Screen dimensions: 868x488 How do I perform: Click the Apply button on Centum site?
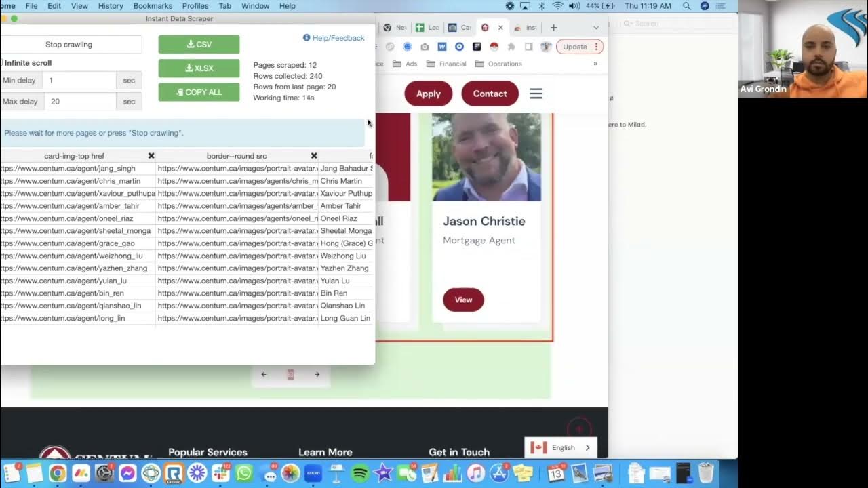(x=429, y=94)
